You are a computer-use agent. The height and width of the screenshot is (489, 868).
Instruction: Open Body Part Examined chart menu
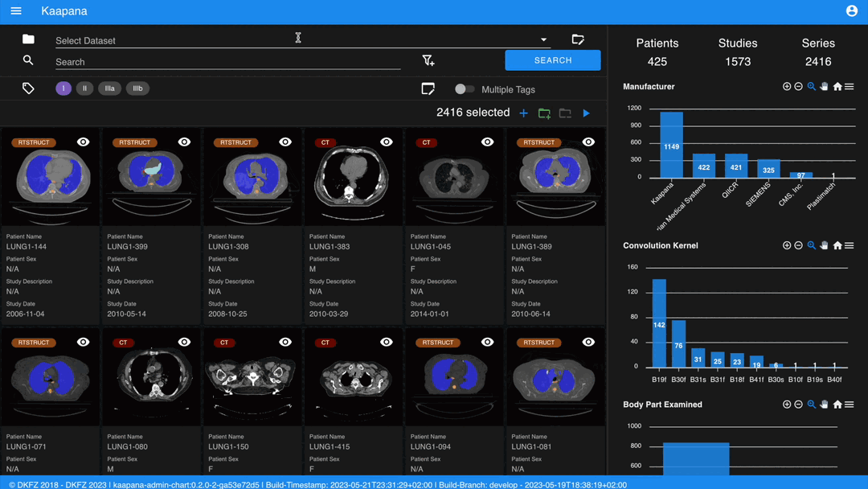pos(850,405)
